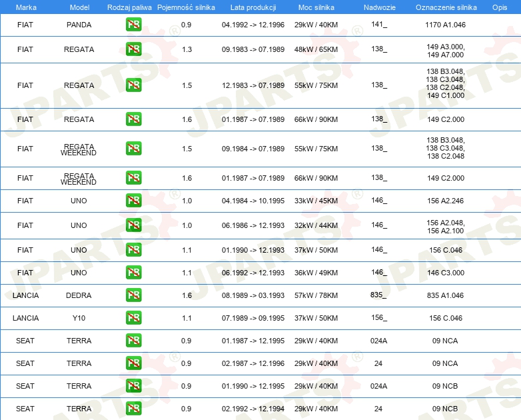Image resolution: width=521 pixels, height=420 pixels.
Task: Click the Opis column header
Action: pos(500,7)
